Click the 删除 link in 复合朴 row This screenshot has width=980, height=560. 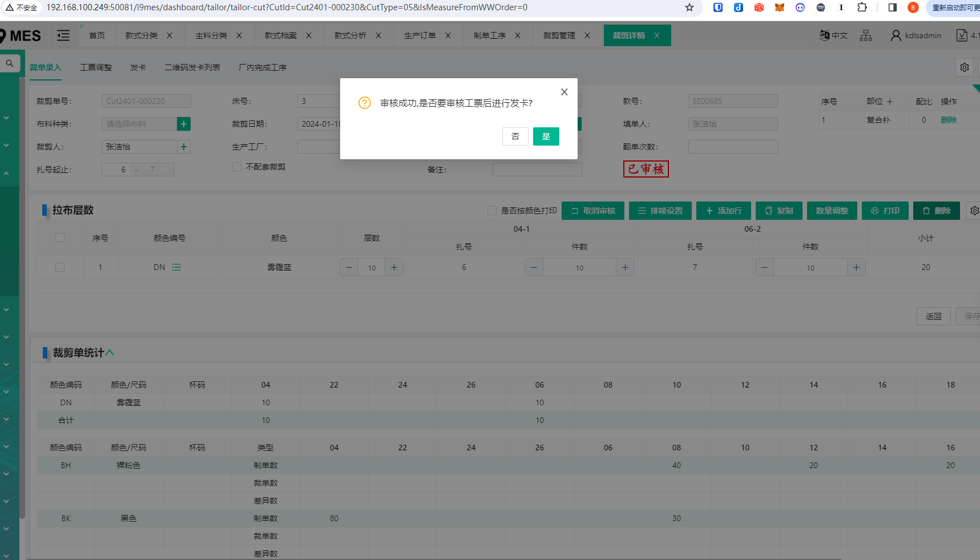pos(949,120)
